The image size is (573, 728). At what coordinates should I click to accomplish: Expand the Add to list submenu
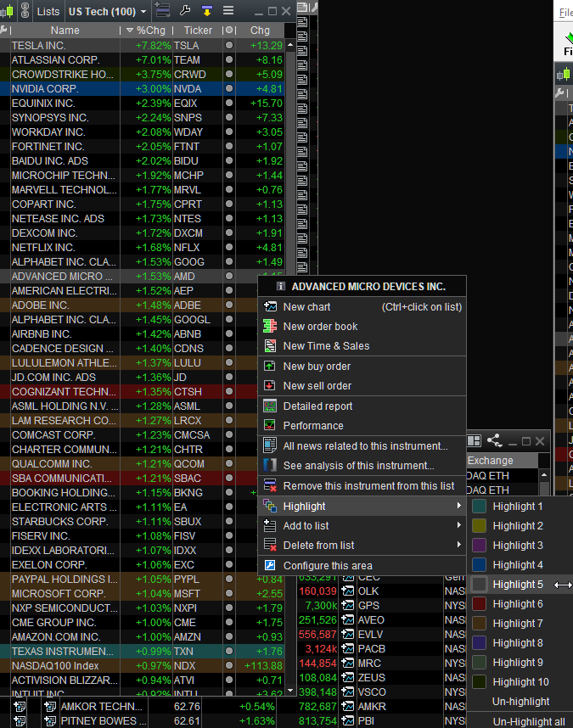(362, 525)
